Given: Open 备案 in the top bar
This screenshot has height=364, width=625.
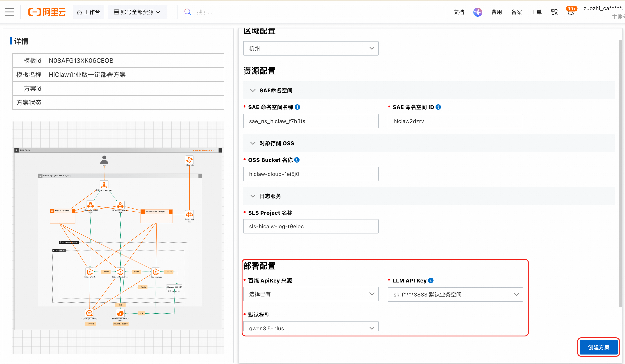Looking at the screenshot, I should [x=517, y=12].
